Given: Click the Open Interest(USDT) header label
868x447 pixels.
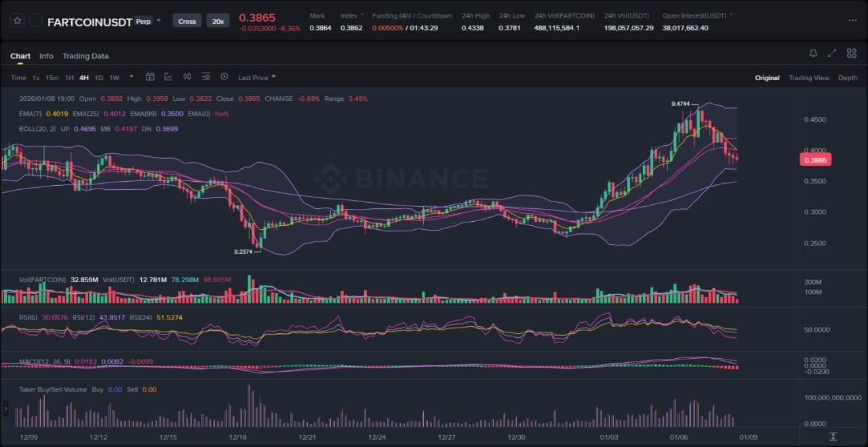Looking at the screenshot, I should [x=695, y=16].
